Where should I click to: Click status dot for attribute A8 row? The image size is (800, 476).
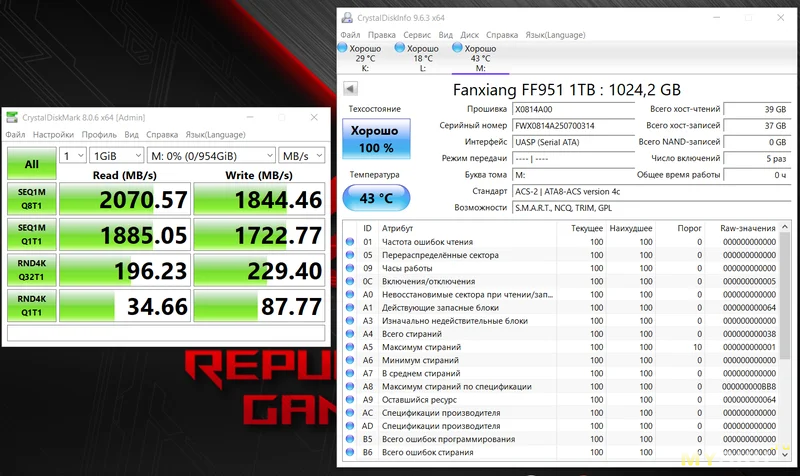[350, 387]
